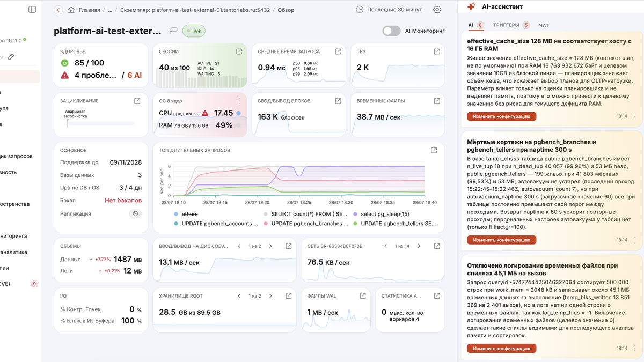This screenshot has height=362, width=644.
Task: Open Сессии widget in expanded view
Action: pyautogui.click(x=239, y=51)
